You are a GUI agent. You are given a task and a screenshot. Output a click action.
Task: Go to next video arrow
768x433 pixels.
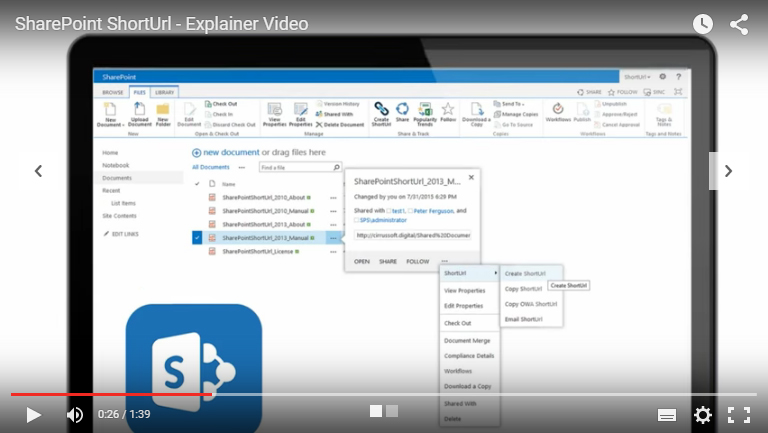[729, 171]
